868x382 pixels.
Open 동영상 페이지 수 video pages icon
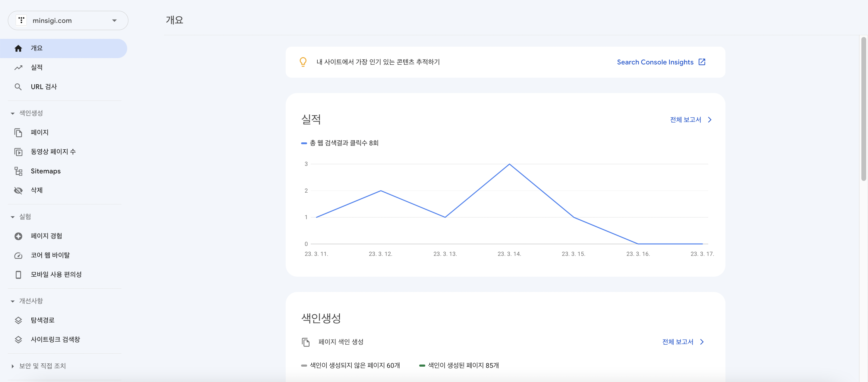click(18, 151)
